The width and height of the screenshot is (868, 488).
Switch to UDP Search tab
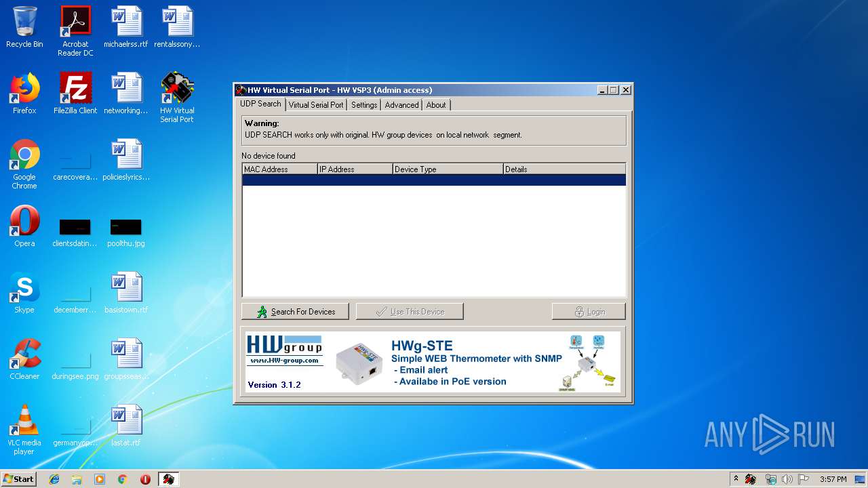[x=260, y=104]
